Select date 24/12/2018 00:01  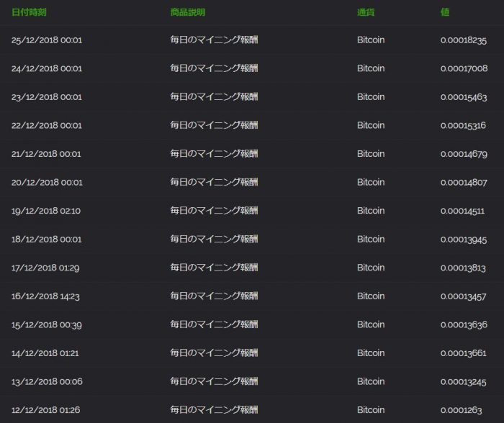point(47,68)
